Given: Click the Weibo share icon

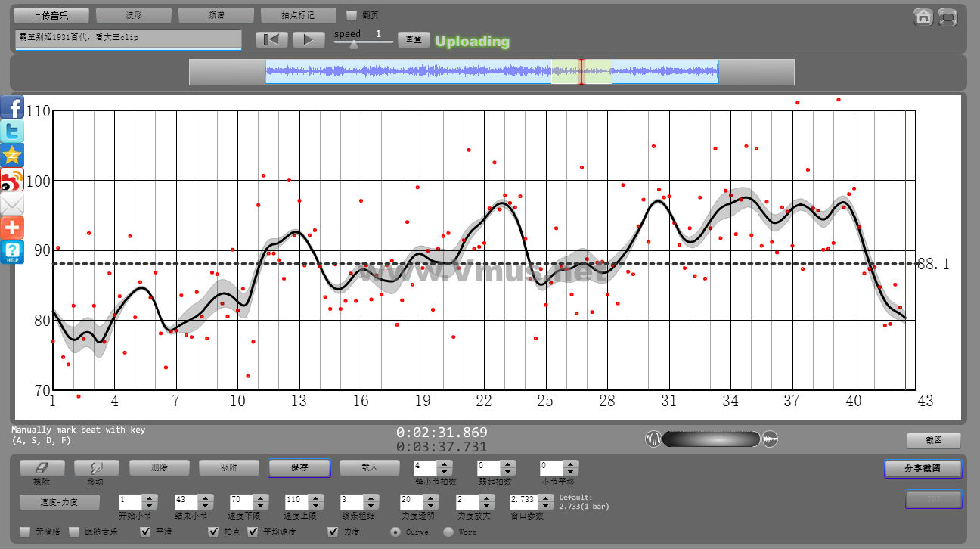Looking at the screenshot, I should [x=12, y=179].
